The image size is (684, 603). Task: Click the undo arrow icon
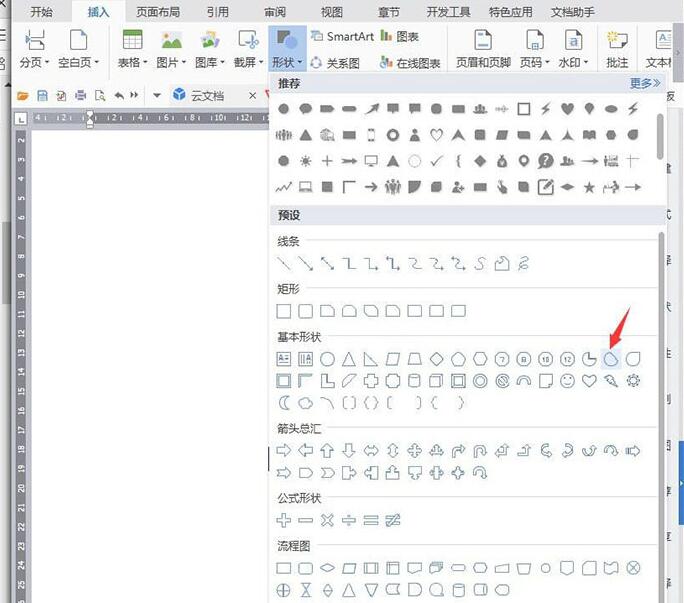click(x=119, y=95)
